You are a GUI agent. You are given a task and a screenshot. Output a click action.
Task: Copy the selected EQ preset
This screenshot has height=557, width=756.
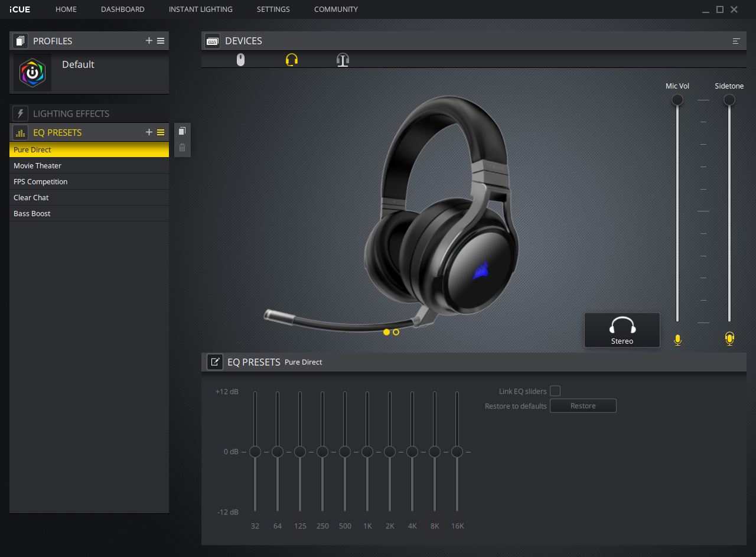(182, 131)
